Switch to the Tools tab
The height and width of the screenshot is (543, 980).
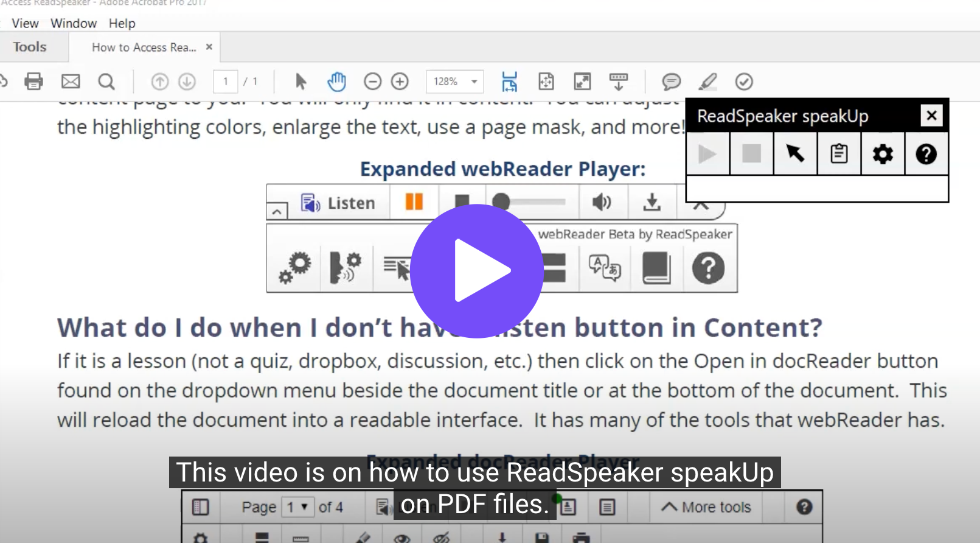pos(30,47)
